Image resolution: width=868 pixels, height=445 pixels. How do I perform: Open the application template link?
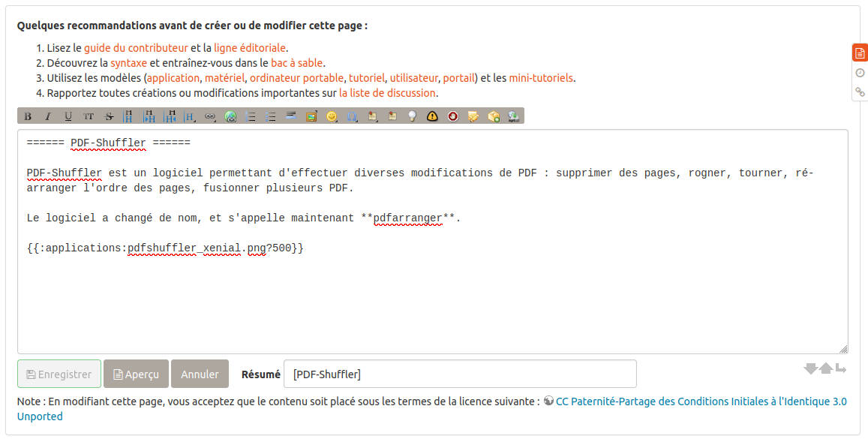pos(173,78)
